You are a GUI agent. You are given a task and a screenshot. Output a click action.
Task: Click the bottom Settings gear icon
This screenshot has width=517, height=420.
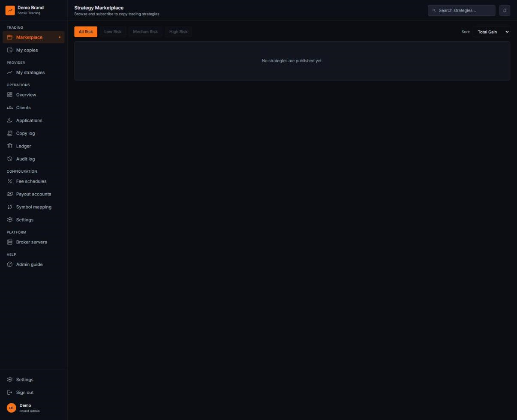pyautogui.click(x=10, y=380)
